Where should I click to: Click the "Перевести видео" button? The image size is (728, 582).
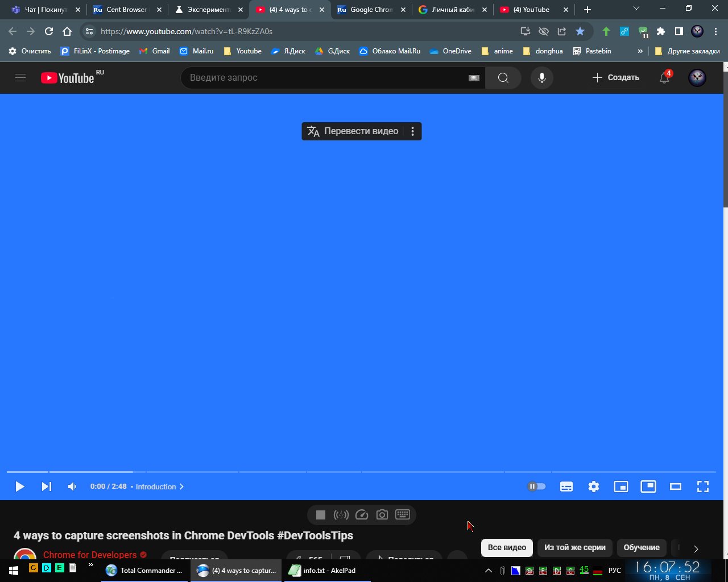pyautogui.click(x=354, y=131)
